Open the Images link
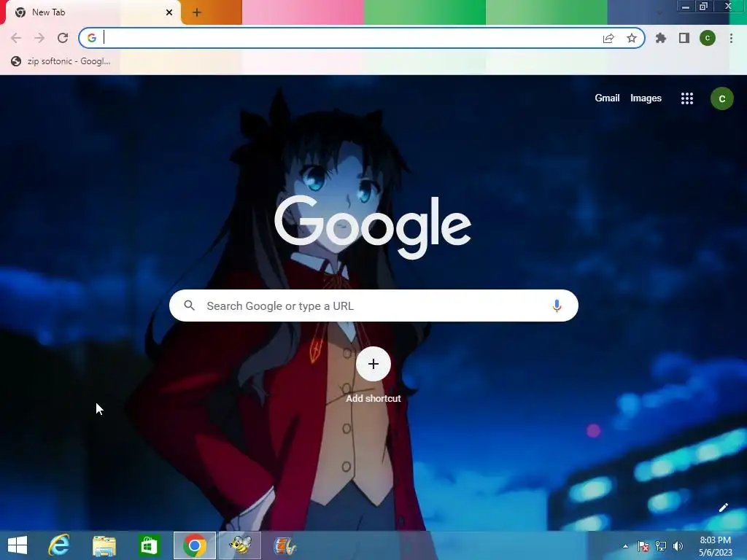The height and width of the screenshot is (560, 747). tap(646, 98)
